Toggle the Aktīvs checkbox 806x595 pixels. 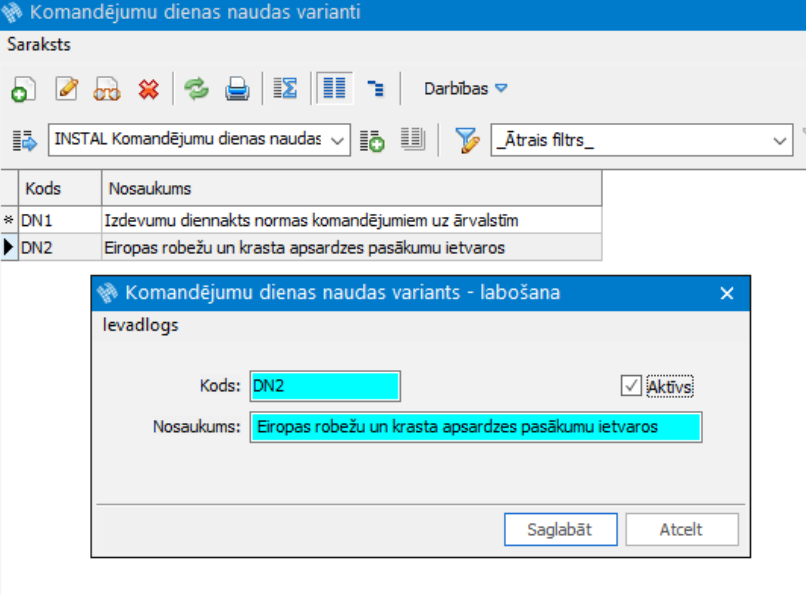pos(631,386)
